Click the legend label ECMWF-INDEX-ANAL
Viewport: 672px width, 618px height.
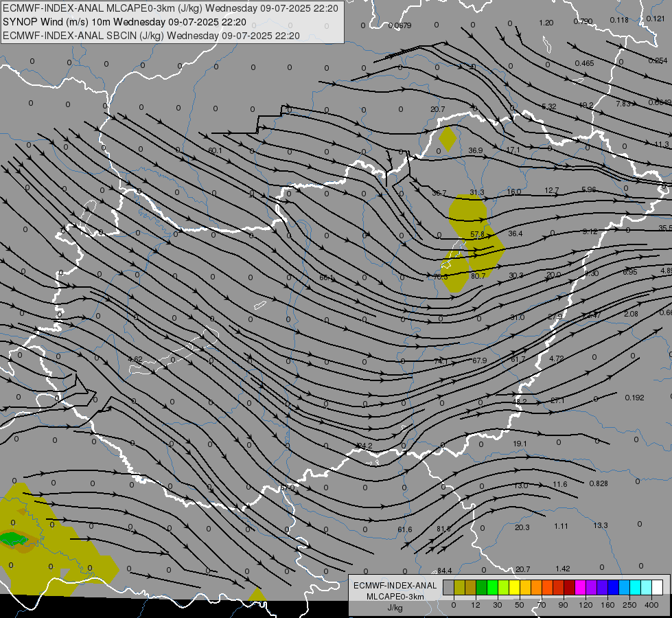click(395, 586)
